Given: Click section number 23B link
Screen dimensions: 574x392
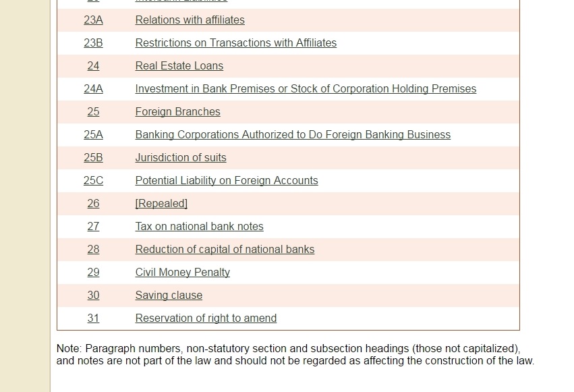Looking at the screenshot, I should (93, 43).
